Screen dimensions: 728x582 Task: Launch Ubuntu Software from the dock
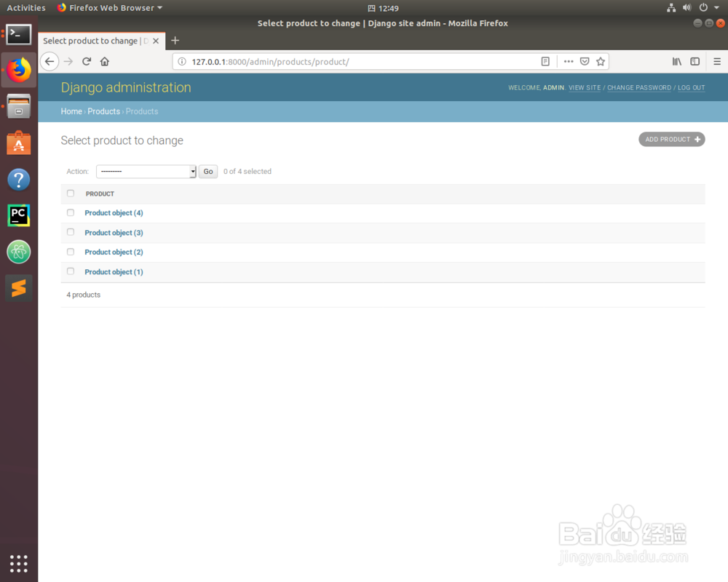click(19, 143)
